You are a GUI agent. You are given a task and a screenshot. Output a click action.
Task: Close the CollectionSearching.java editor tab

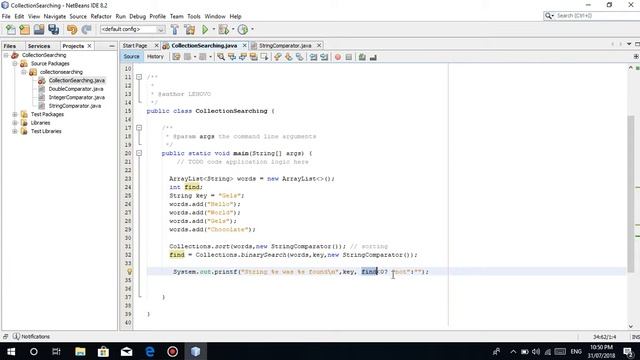[244, 46]
